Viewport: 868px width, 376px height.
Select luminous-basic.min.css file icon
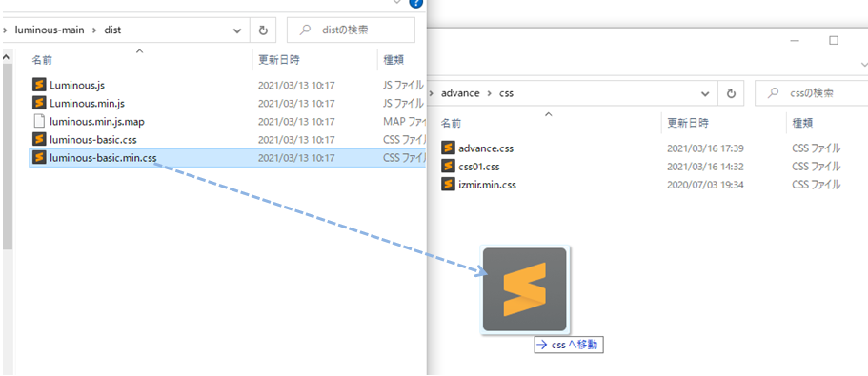[x=39, y=158]
